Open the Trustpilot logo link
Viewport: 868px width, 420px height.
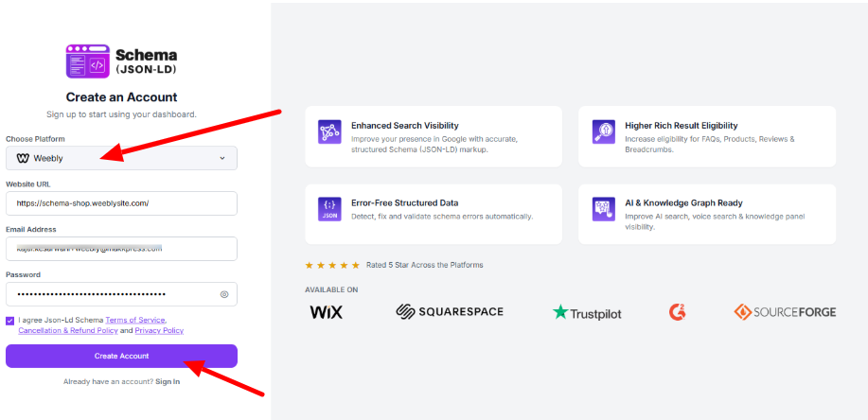587,312
